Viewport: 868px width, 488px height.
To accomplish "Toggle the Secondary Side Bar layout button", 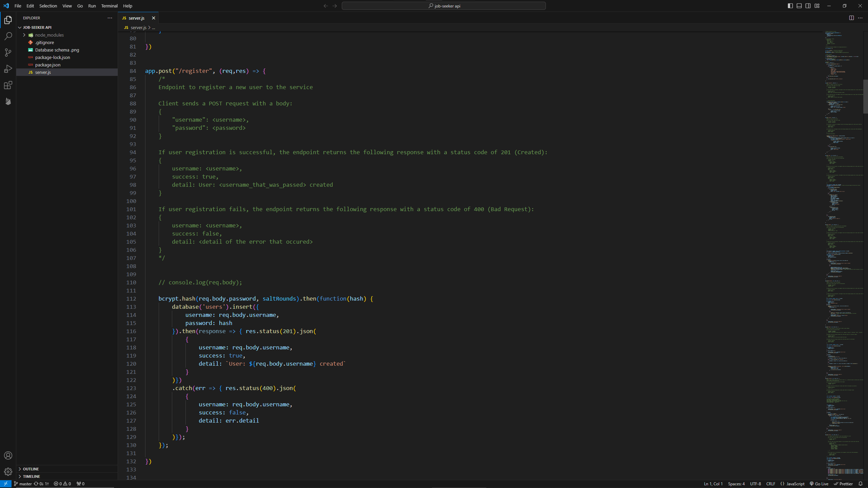I will point(808,6).
